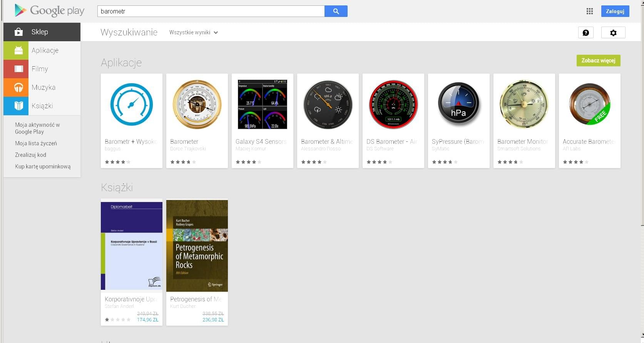Open the DS Barometer app icon
The width and height of the screenshot is (644, 343).
pos(393,104)
